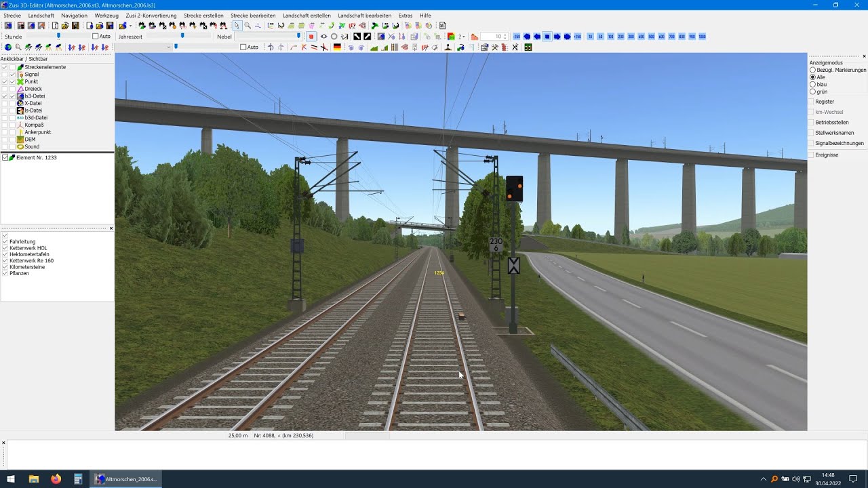The width and height of the screenshot is (868, 488).
Task: Open Firefox from the taskbar
Action: 56,479
